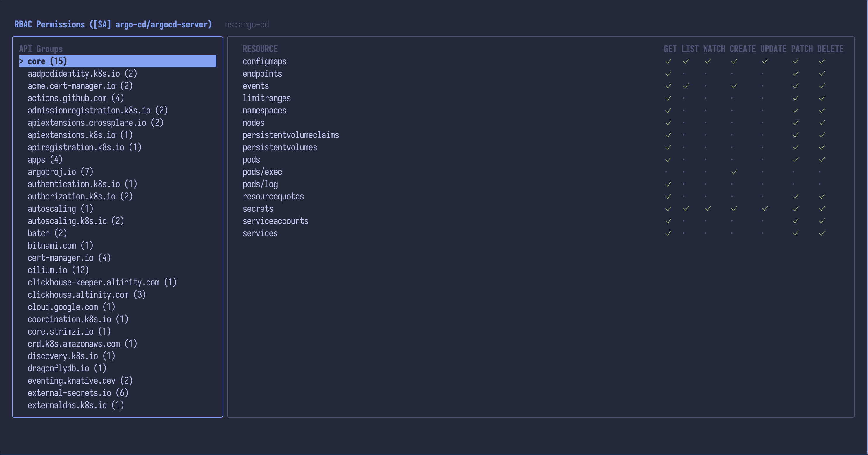Click the WATCH checkmark for configmaps
Screen dimensions: 868x455
tap(708, 61)
